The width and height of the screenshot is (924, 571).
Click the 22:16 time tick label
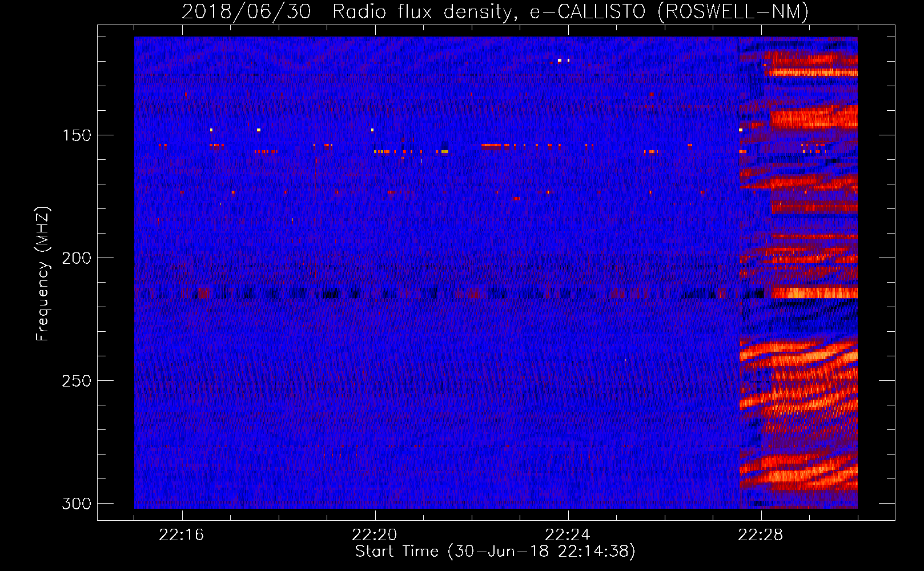pos(182,535)
